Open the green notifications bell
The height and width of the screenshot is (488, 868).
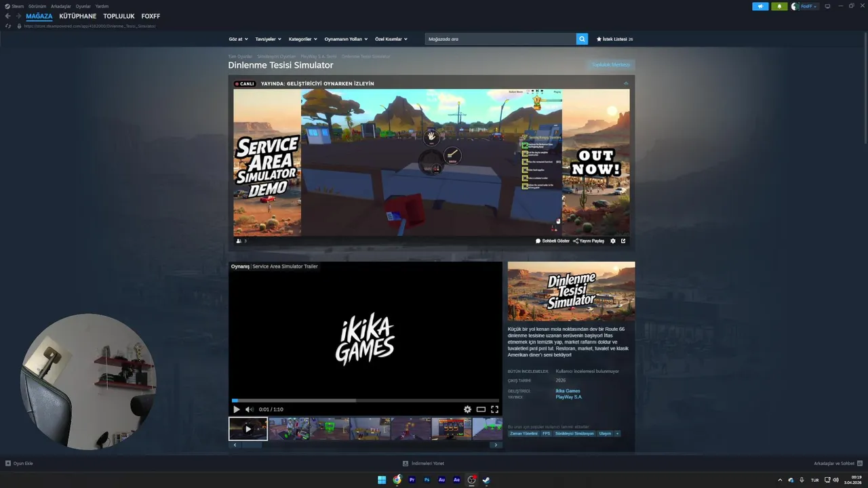click(x=779, y=6)
